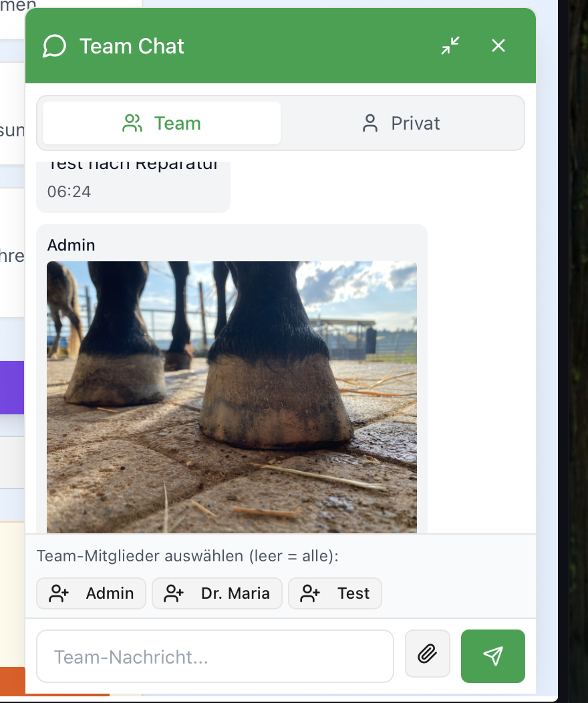Switch to the Team tab
The image size is (588, 703).
click(162, 123)
